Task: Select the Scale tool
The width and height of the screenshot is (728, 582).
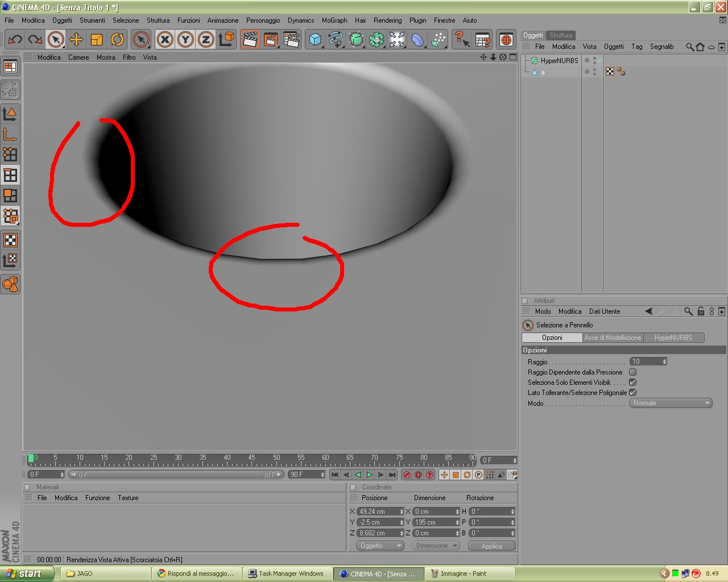Action: pos(97,39)
